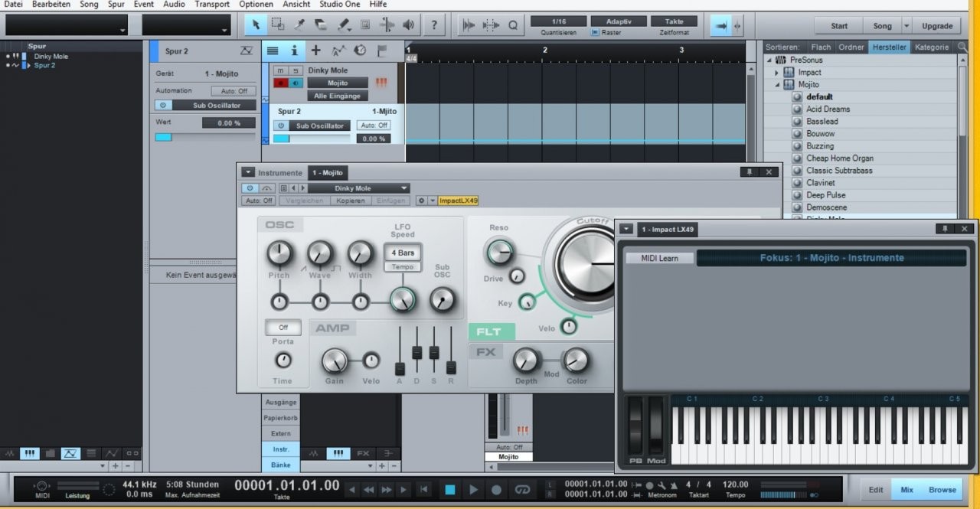The height and width of the screenshot is (509, 980).
Task: Toggle LFO Tempo sync button
Action: 403,267
